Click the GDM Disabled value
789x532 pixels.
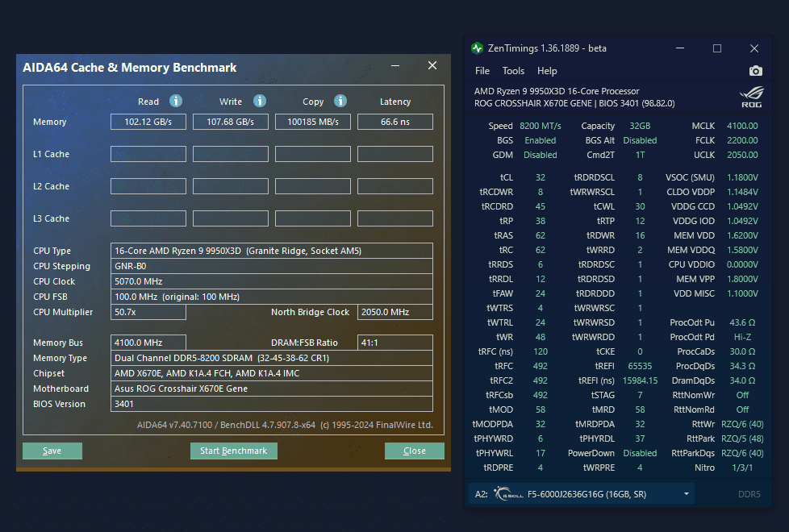(541, 155)
